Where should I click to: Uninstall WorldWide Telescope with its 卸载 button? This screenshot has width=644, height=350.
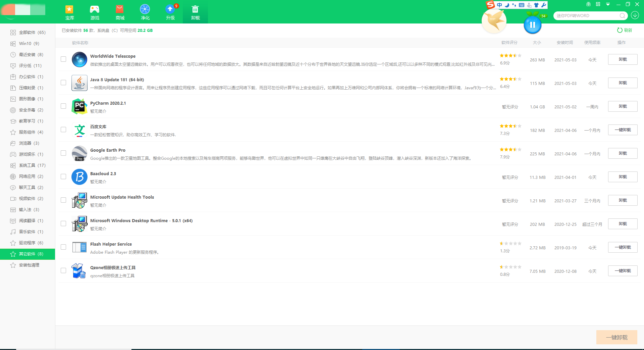point(623,59)
